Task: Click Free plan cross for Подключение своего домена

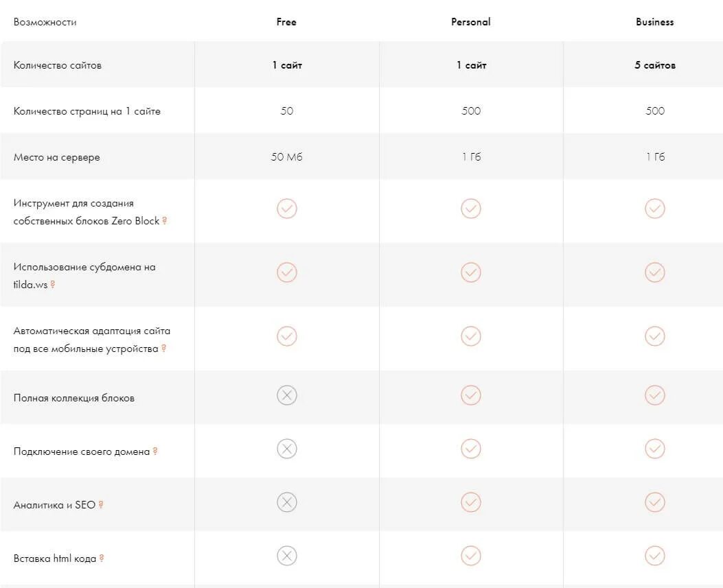Action: pos(287,449)
